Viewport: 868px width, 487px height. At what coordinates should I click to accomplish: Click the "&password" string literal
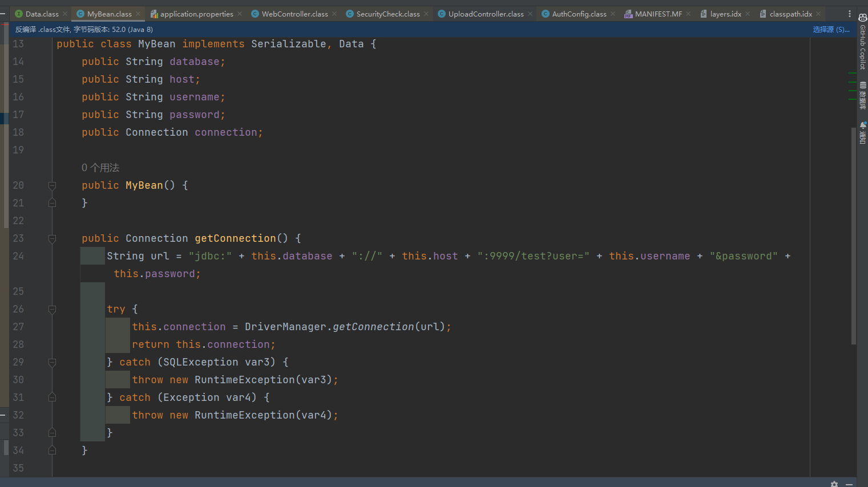click(744, 256)
